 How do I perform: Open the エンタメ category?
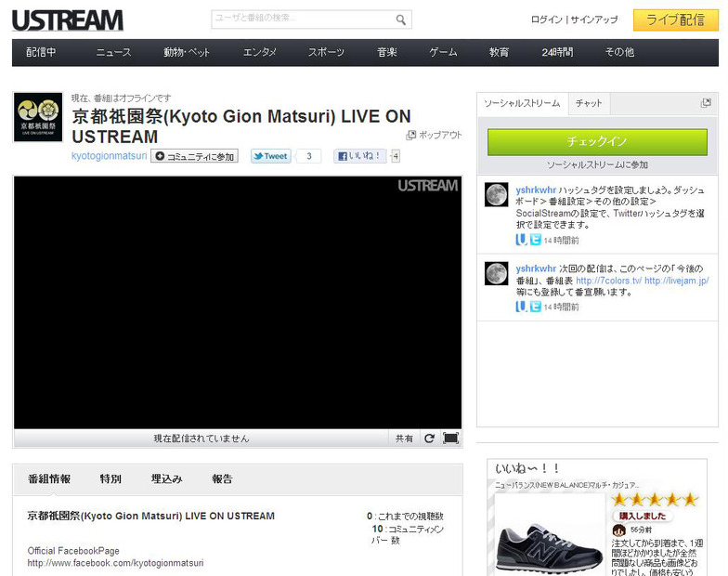[260, 52]
